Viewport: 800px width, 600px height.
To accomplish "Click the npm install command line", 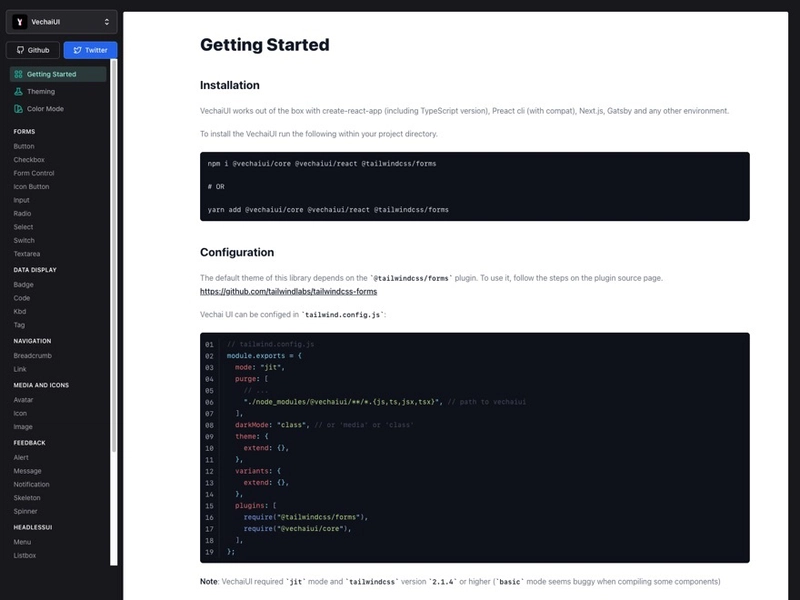I will point(322,164).
